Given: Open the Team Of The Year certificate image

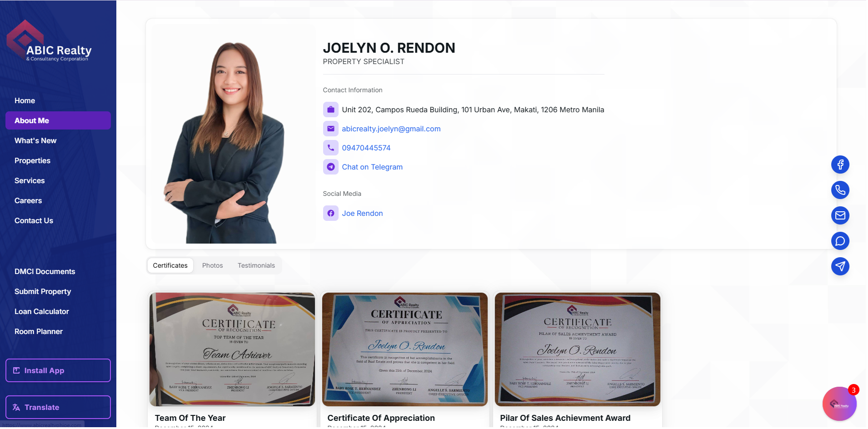Looking at the screenshot, I should point(232,349).
